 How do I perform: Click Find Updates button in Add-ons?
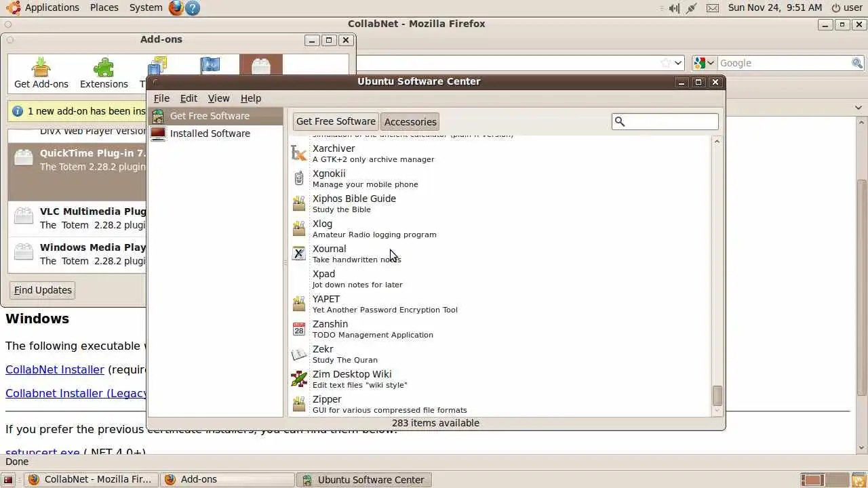pyautogui.click(x=43, y=290)
